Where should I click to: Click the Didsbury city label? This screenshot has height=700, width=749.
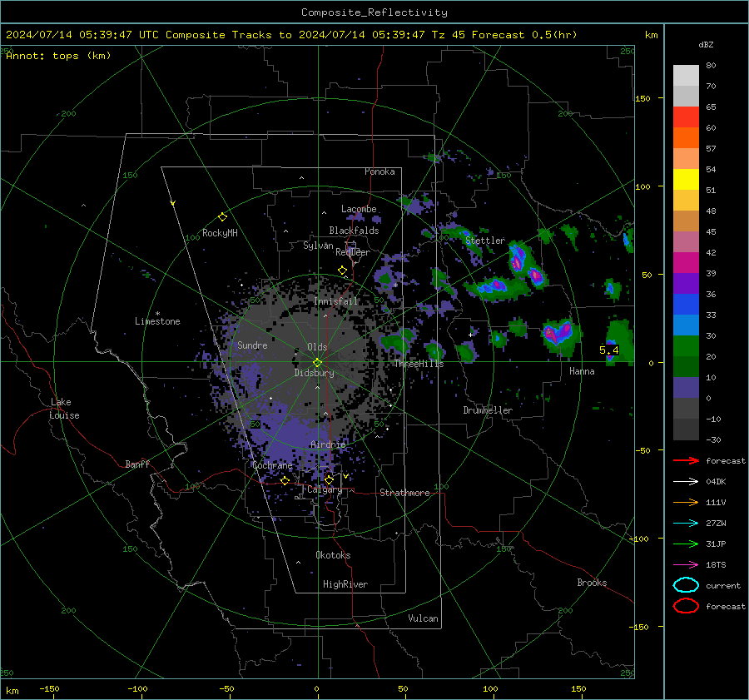pyautogui.click(x=315, y=373)
